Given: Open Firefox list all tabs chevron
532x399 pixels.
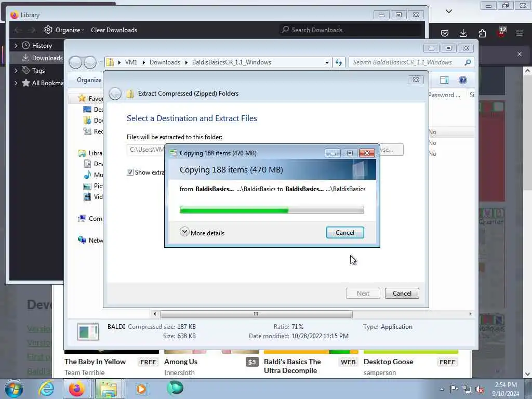Looking at the screenshot, I should 449,11.
